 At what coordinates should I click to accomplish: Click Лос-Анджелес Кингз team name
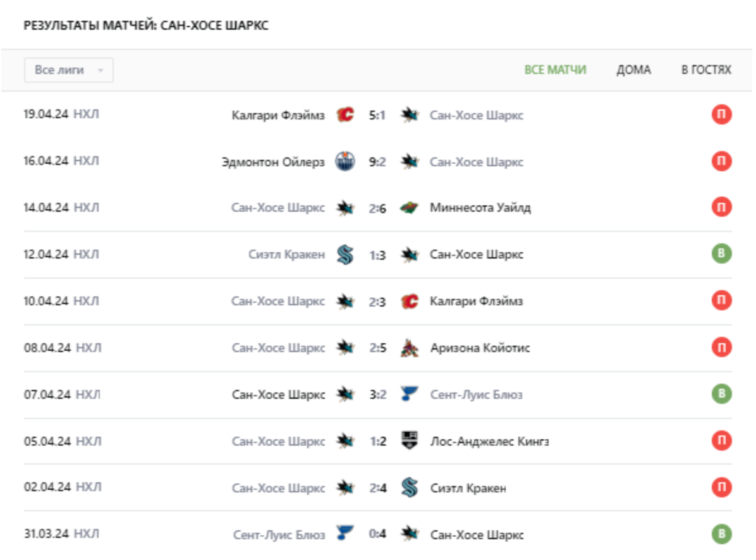(x=489, y=441)
